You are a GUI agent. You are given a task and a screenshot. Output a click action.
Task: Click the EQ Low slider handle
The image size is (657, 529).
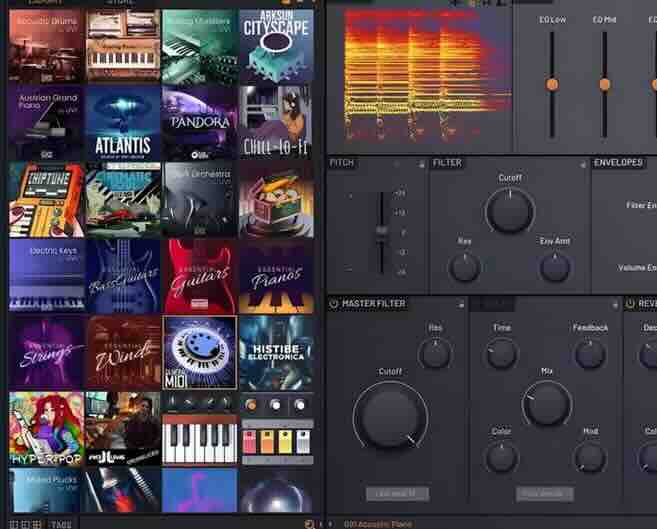(x=552, y=85)
